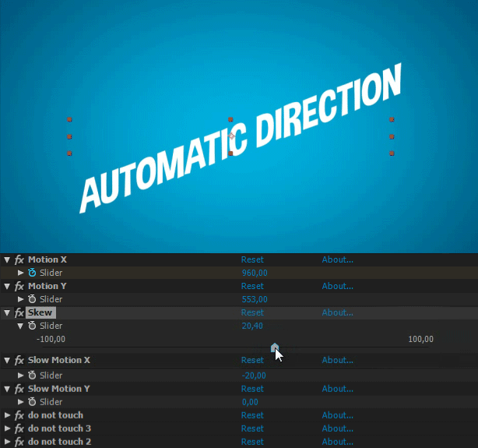478x448 pixels.
Task: Collapse the Skew Slider property
Action: pos(20,326)
